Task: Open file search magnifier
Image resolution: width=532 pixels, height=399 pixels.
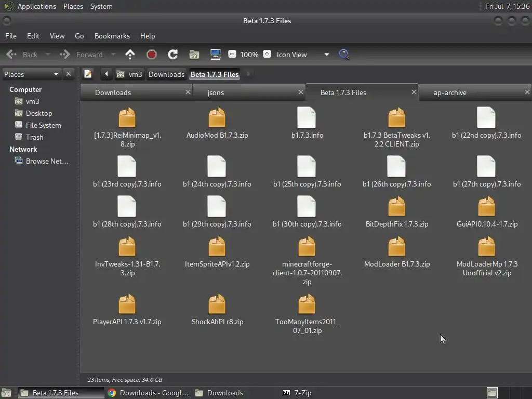Action: [x=344, y=54]
